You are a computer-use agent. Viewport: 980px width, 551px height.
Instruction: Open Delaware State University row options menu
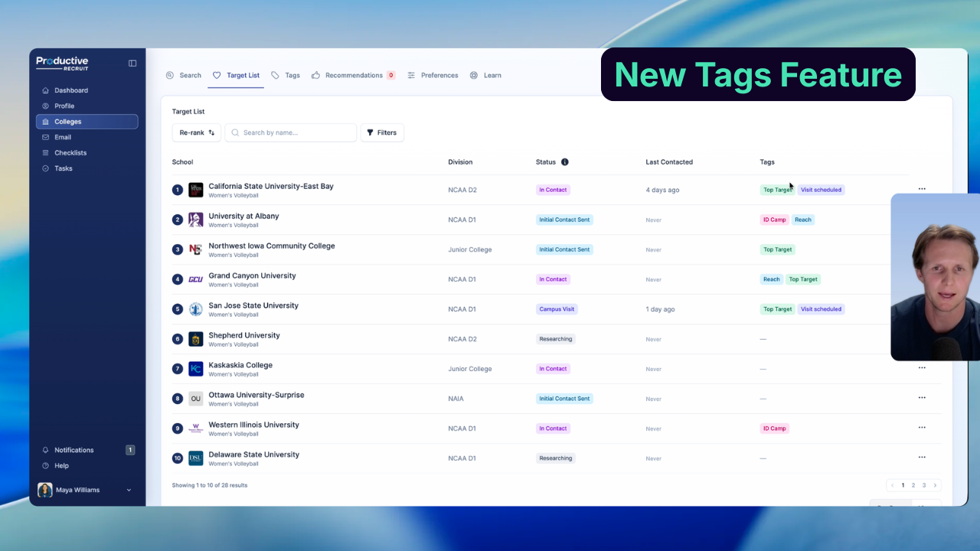(x=922, y=458)
